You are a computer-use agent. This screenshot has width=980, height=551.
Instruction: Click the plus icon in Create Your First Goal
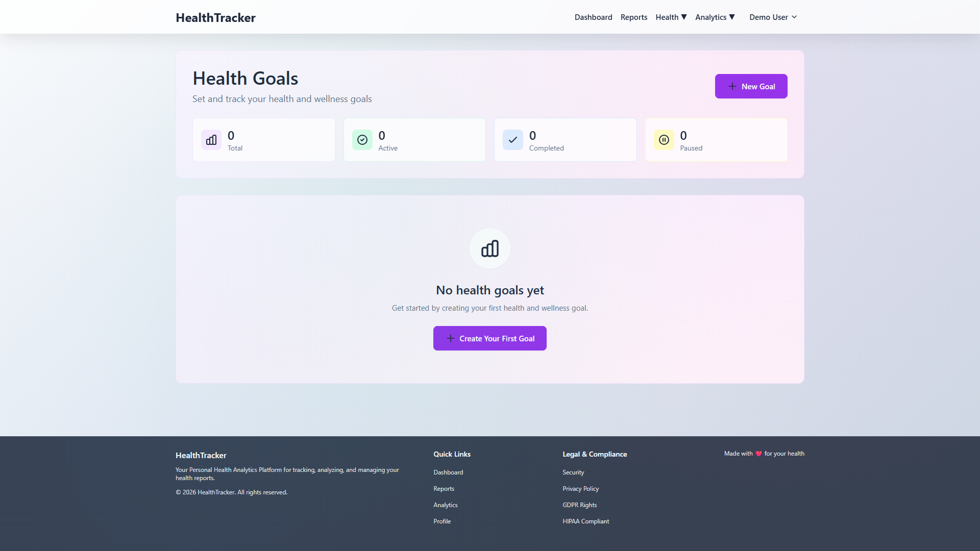pyautogui.click(x=450, y=338)
